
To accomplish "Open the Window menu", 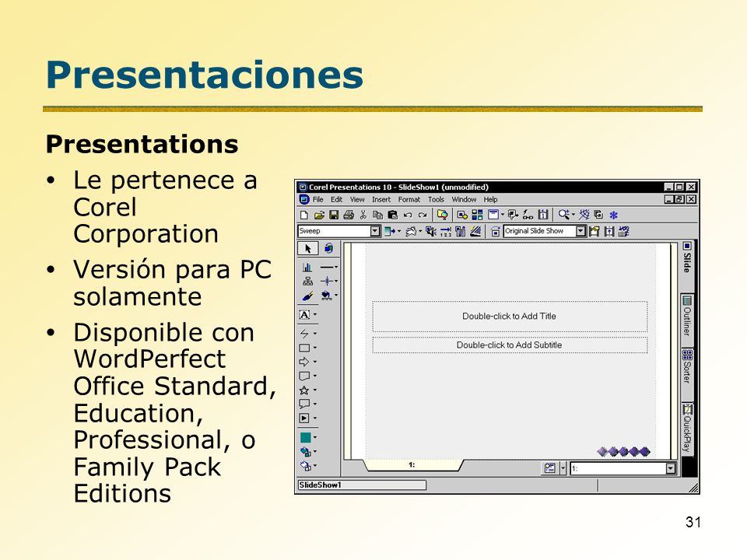I will pyautogui.click(x=464, y=200).
